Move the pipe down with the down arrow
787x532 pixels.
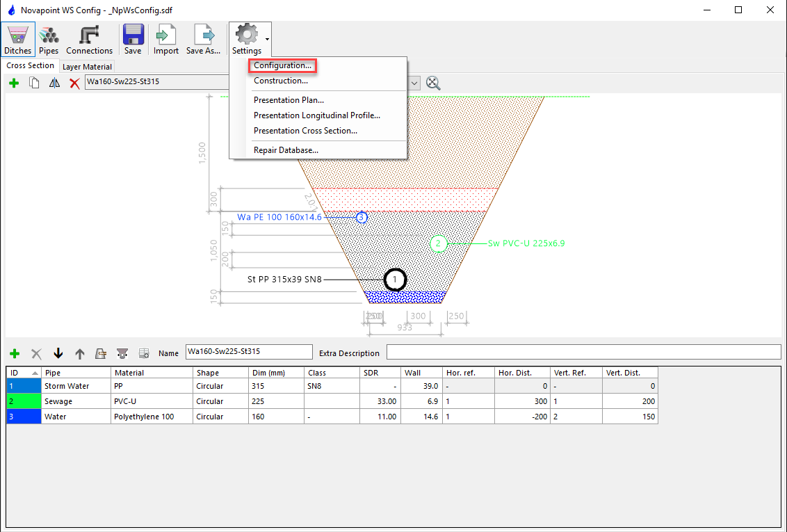tap(58, 354)
